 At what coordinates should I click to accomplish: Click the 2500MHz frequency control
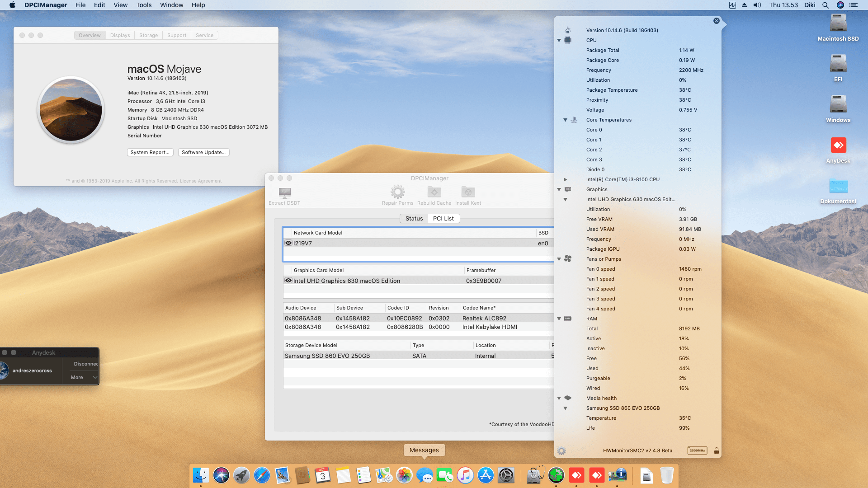point(697,450)
